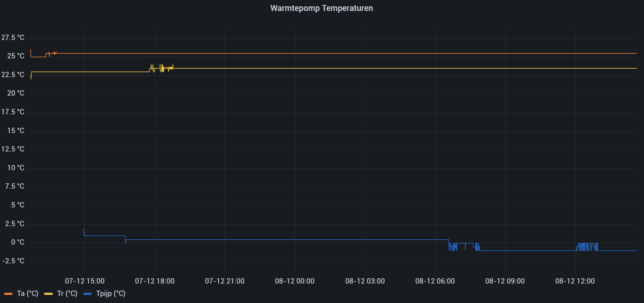The image size is (644, 303).
Task: Click the 08-12 00:00 time axis label
Action: [x=295, y=281]
